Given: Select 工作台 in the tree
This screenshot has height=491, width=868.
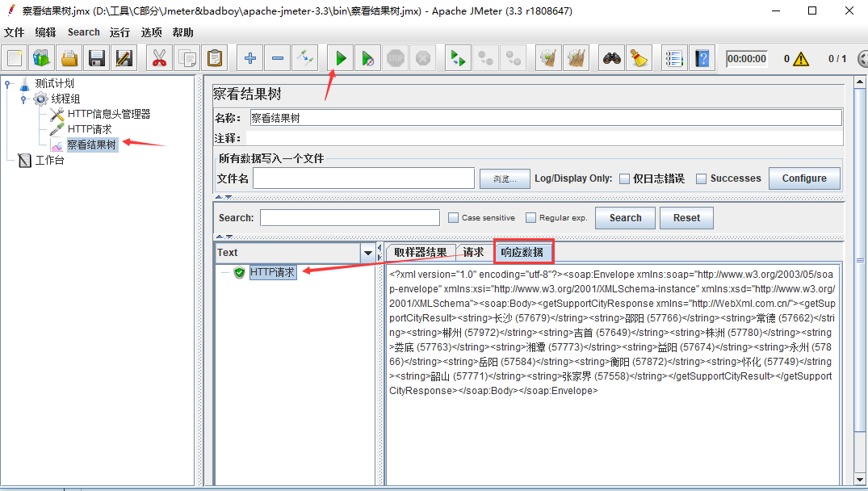Looking at the screenshot, I should (49, 161).
